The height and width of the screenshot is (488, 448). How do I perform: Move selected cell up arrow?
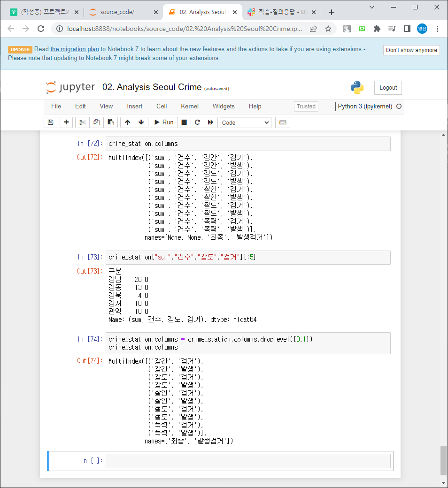(127, 122)
